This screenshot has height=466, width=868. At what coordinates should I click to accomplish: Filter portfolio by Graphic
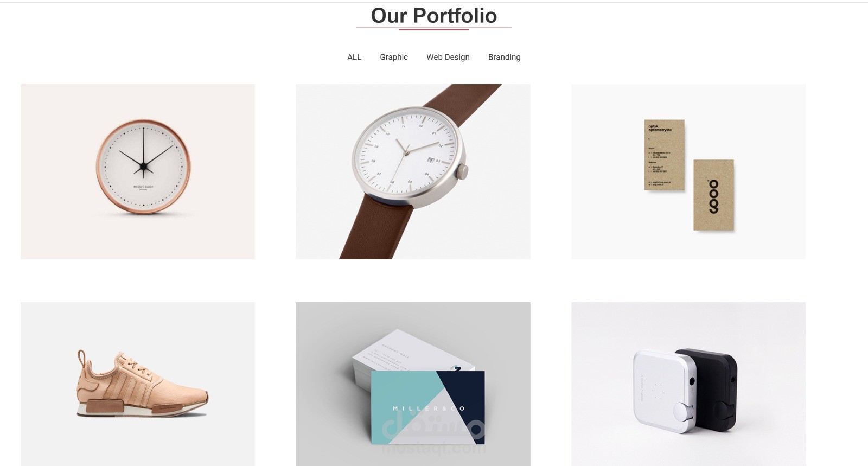[x=394, y=57]
